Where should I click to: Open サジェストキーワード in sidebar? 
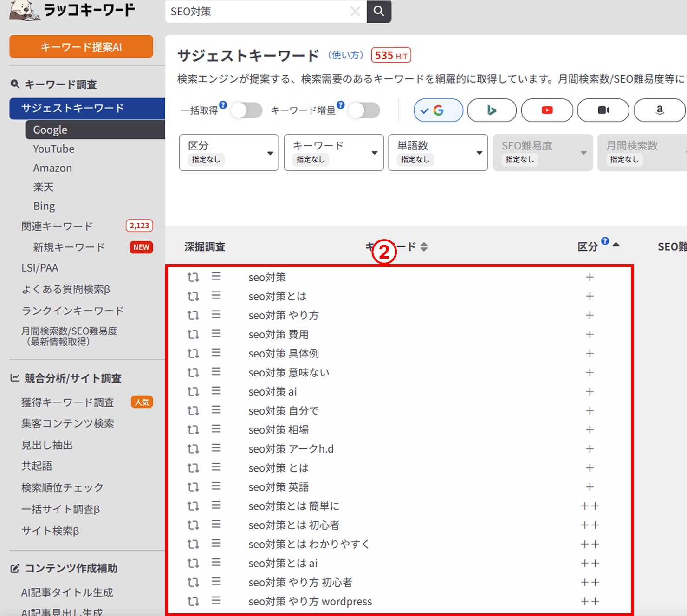point(87,108)
